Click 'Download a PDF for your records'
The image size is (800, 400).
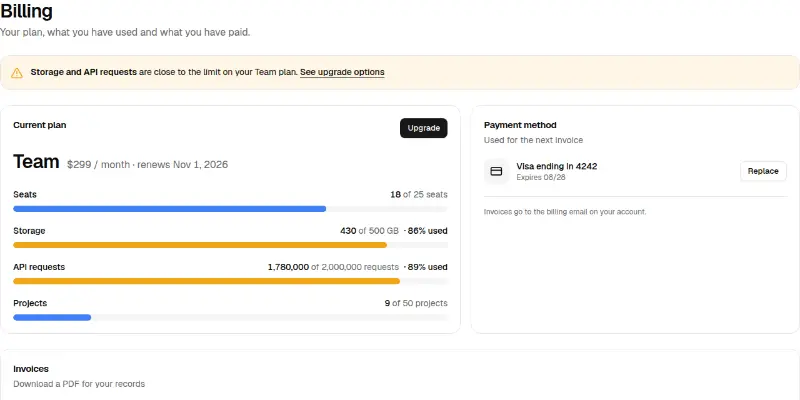click(79, 384)
